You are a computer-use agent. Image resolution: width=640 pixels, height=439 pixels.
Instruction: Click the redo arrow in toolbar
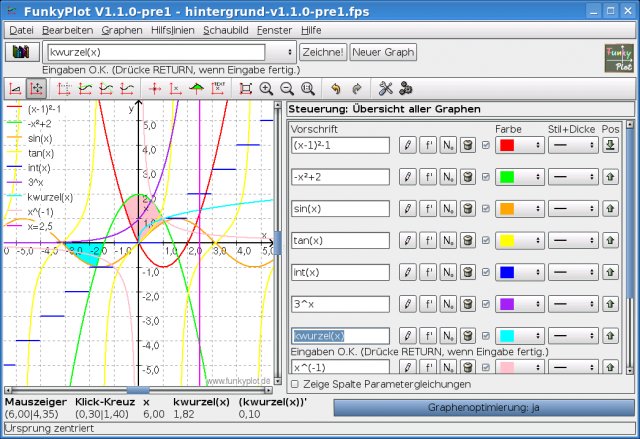click(x=357, y=89)
